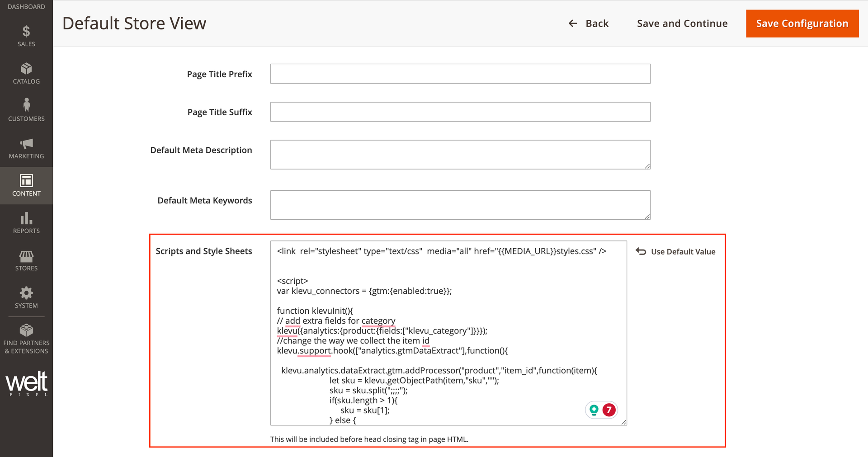Open Find Partners & Extensions icon

click(26, 330)
